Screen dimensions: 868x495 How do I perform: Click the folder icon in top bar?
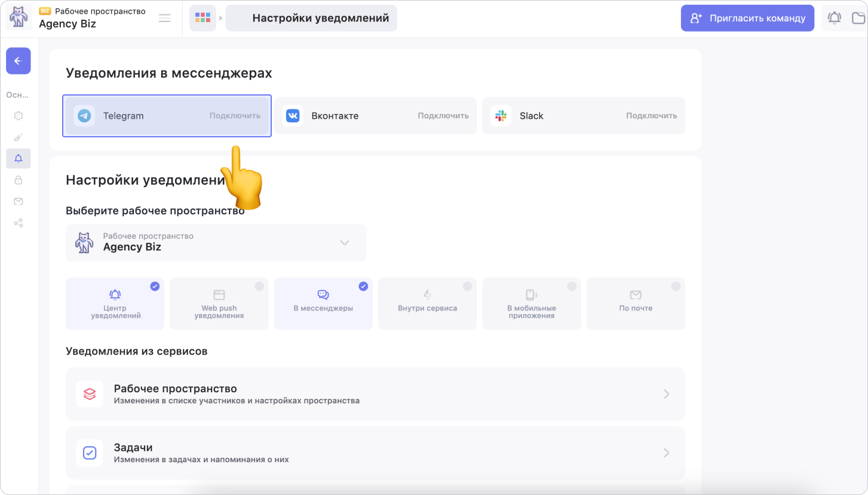pos(858,18)
